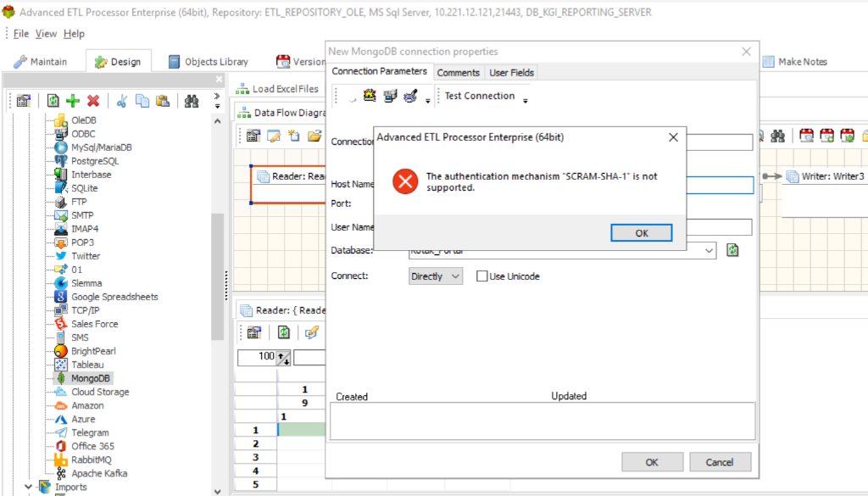
Task: Select RabbitMQ connection type
Action: [91, 460]
